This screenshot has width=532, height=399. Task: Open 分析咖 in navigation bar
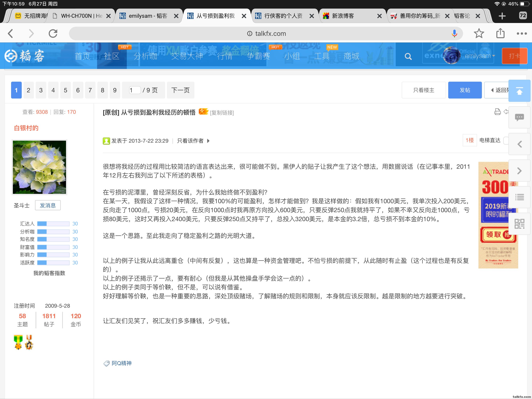(145, 56)
